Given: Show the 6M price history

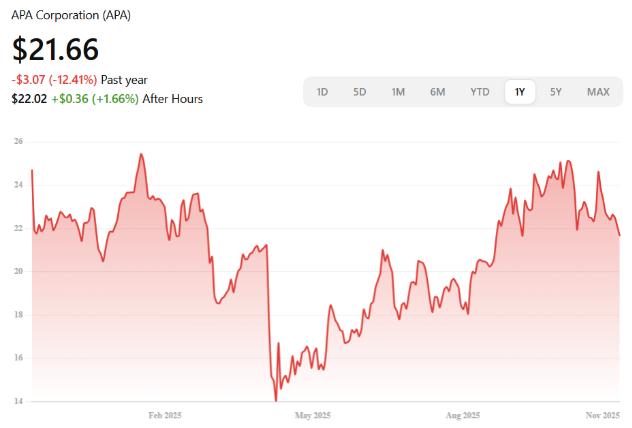Looking at the screenshot, I should pos(438,92).
